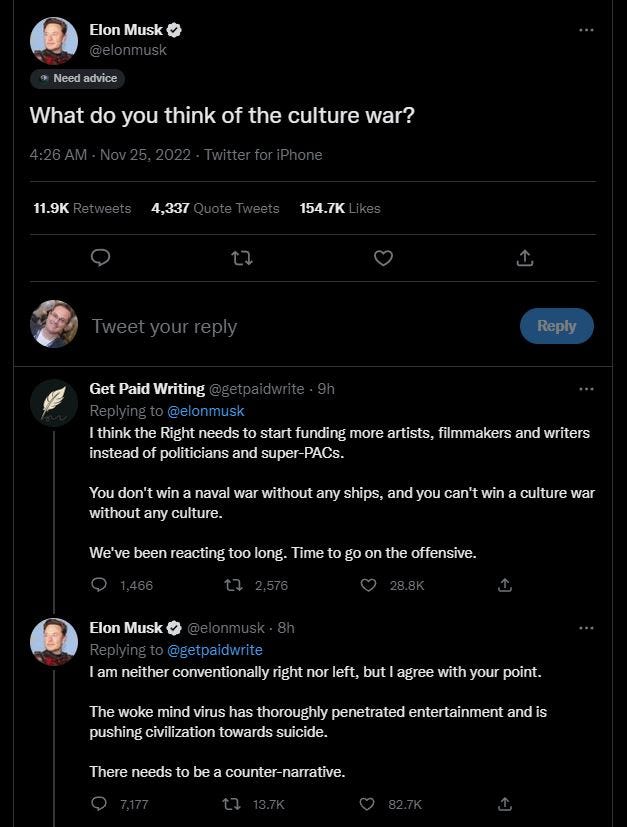This screenshot has height=827, width=627.
Task: Open more options on Elon's reply
Action: coord(586,628)
